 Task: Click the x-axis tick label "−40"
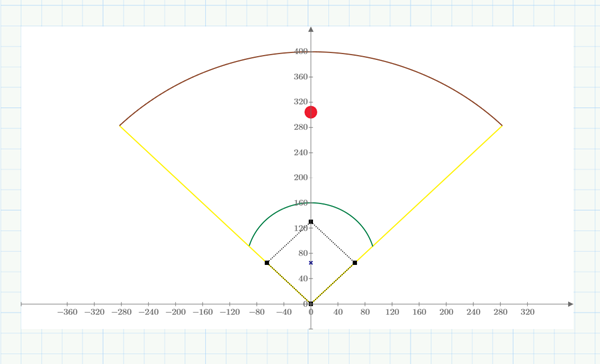(x=284, y=312)
